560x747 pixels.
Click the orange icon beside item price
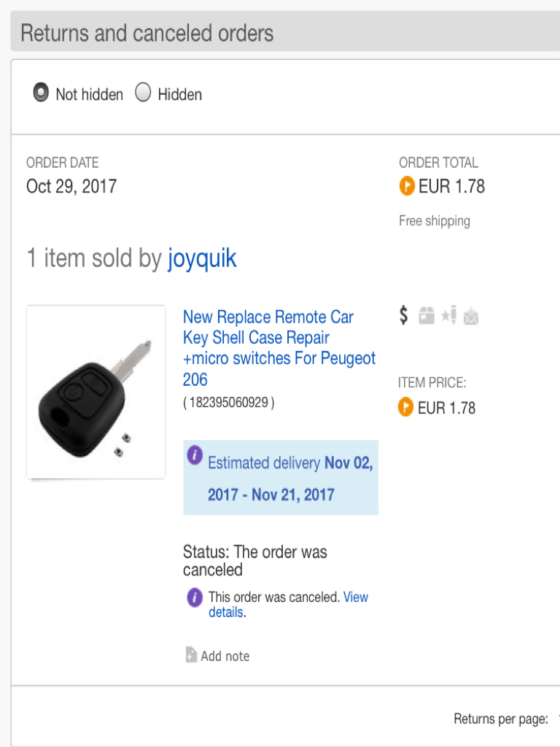click(405, 407)
